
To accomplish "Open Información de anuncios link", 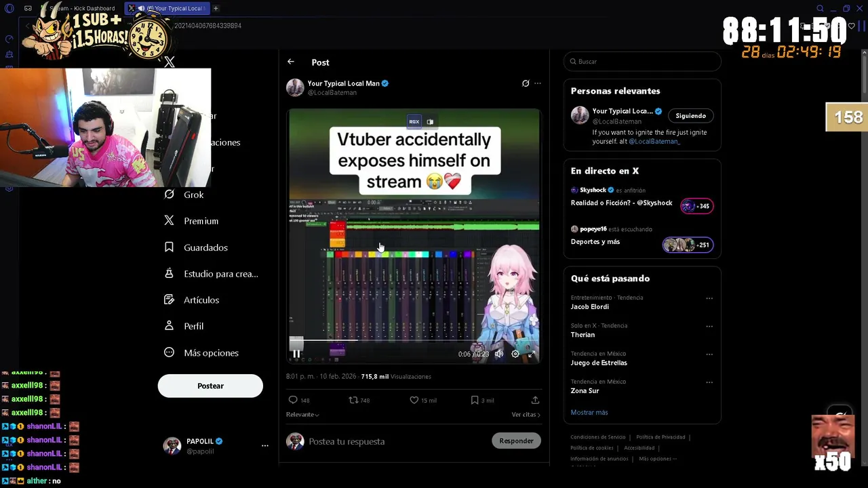I will click(x=599, y=459).
